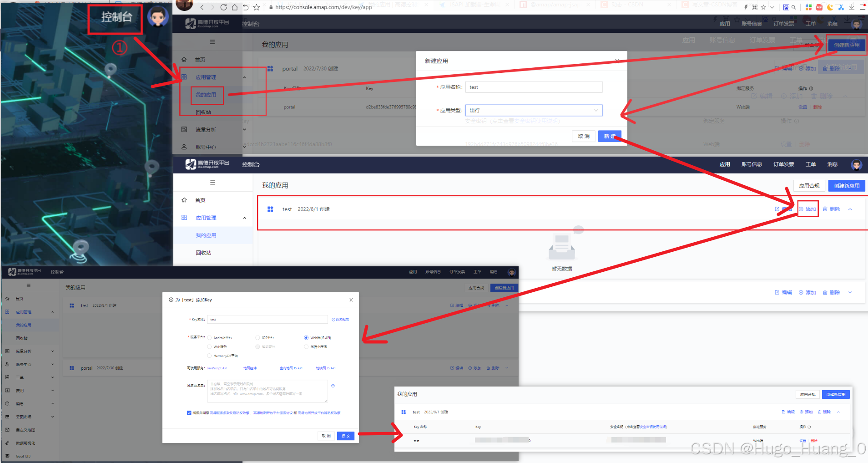The height and width of the screenshot is (463, 868).
Task: Open the 应用类型 dropdown showing 出行
Action: pos(534,110)
